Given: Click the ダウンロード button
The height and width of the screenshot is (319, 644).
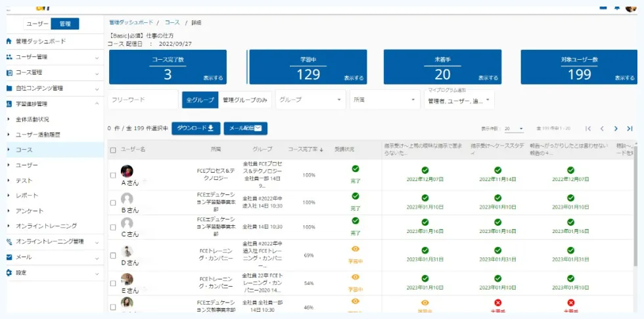Looking at the screenshot, I should pos(196,129).
